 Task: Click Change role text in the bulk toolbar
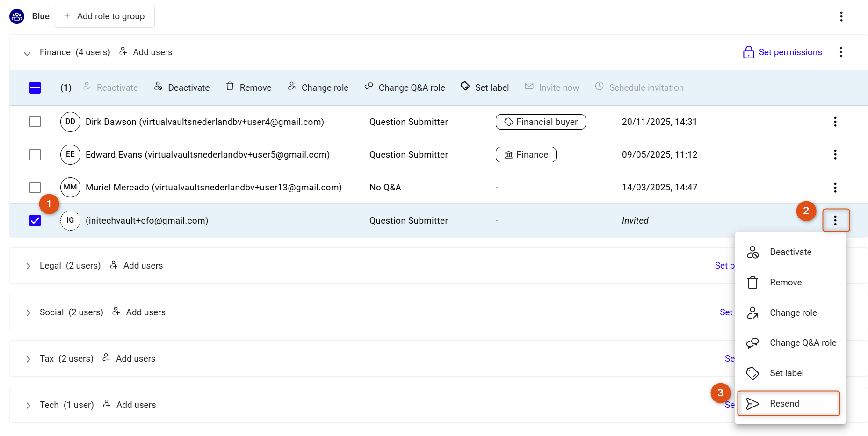pyautogui.click(x=325, y=87)
